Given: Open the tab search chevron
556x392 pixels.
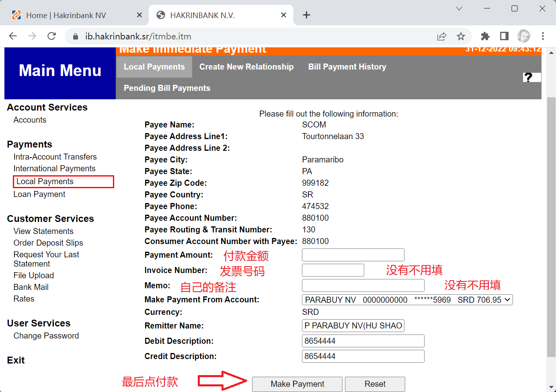Looking at the screenshot, I should (x=459, y=8).
